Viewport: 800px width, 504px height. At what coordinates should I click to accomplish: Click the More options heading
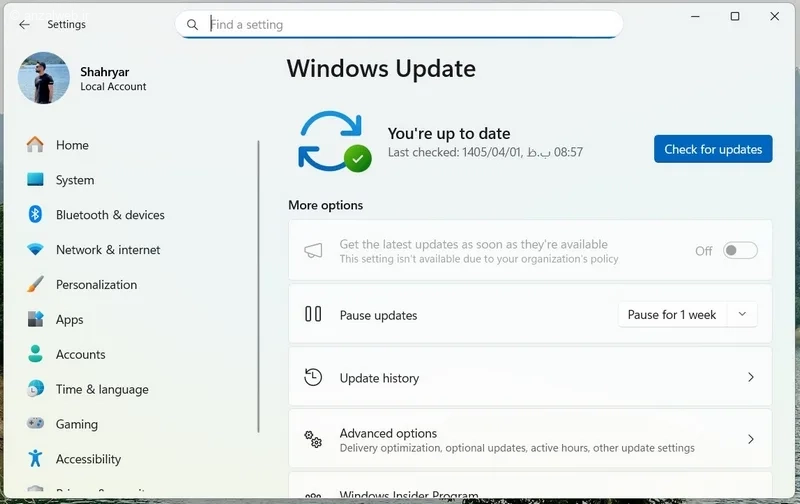(x=326, y=205)
